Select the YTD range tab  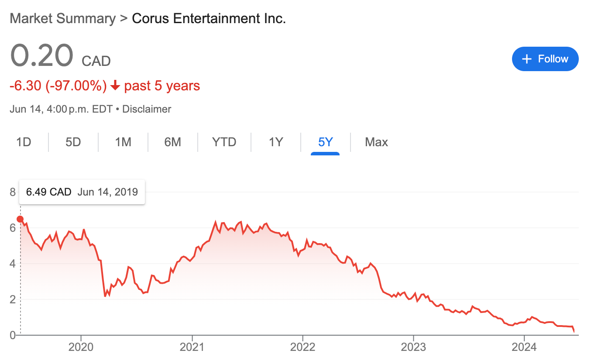[x=224, y=142]
